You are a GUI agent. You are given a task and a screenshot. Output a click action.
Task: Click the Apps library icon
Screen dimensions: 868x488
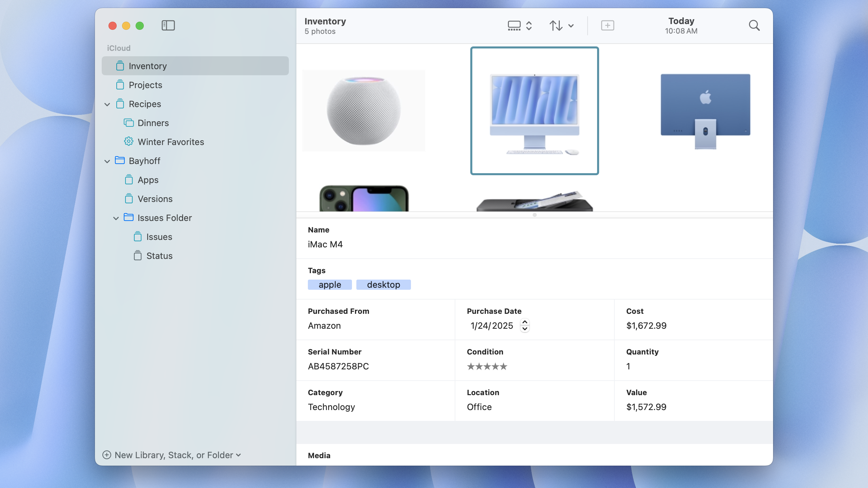point(129,180)
